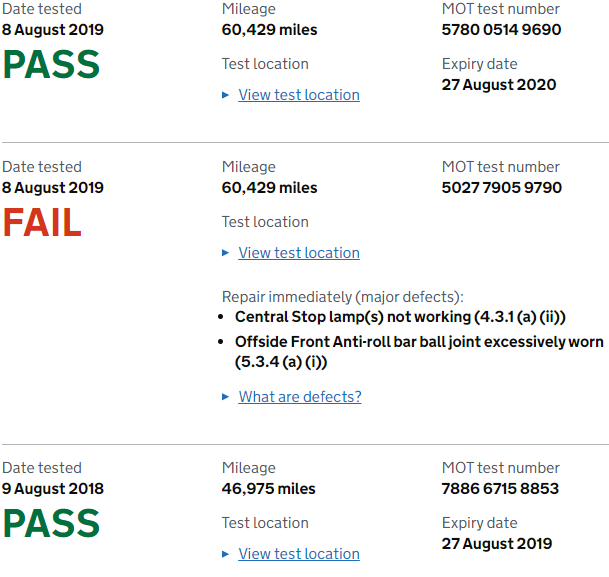
Task: Click the PASS result for 9 August 2018
Action: (51, 524)
